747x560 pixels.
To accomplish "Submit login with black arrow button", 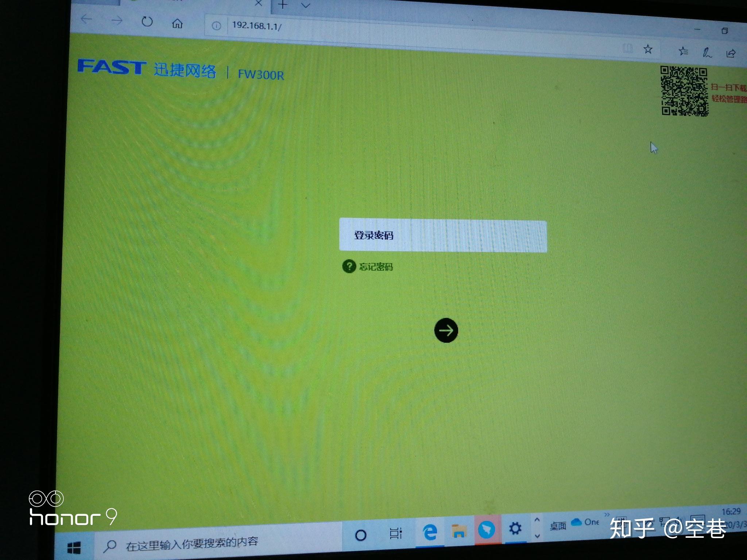I will pyautogui.click(x=446, y=330).
